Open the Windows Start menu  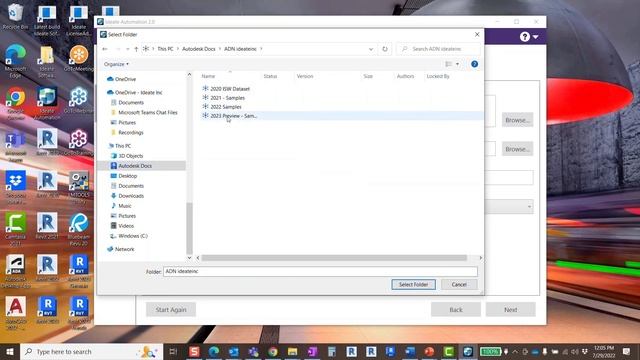(10, 352)
